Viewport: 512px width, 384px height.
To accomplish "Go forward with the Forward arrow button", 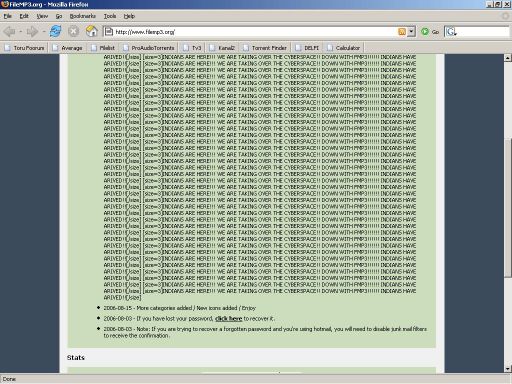I will (32, 32).
